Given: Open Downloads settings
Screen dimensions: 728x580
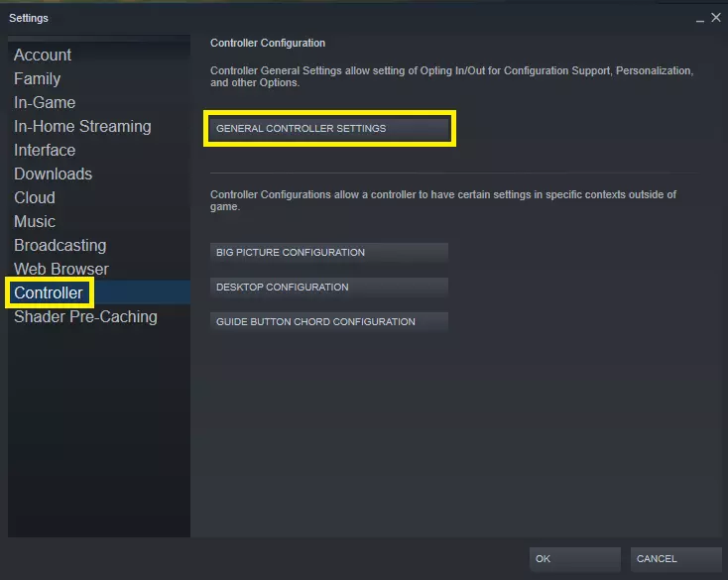Looking at the screenshot, I should coord(99,174).
